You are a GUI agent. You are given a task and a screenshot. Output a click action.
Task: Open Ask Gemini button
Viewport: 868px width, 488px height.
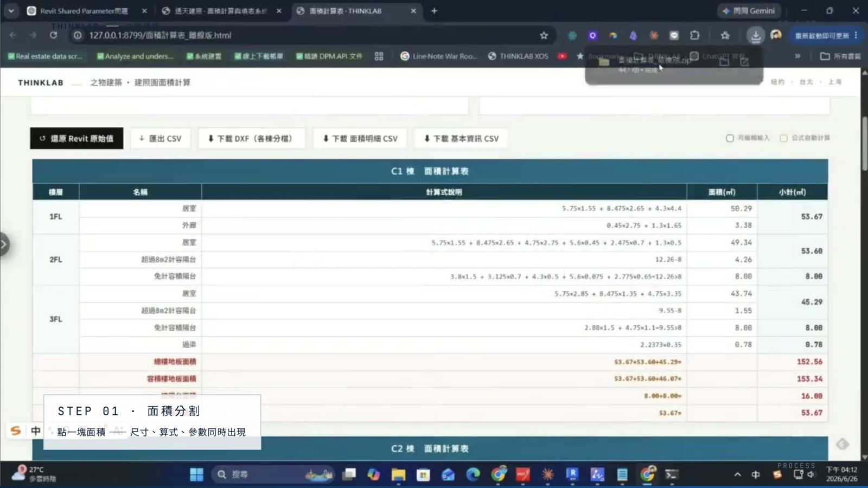point(749,11)
